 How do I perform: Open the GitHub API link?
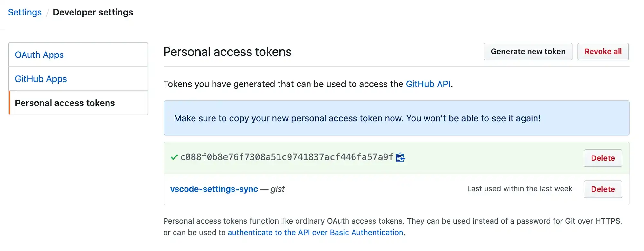point(428,84)
